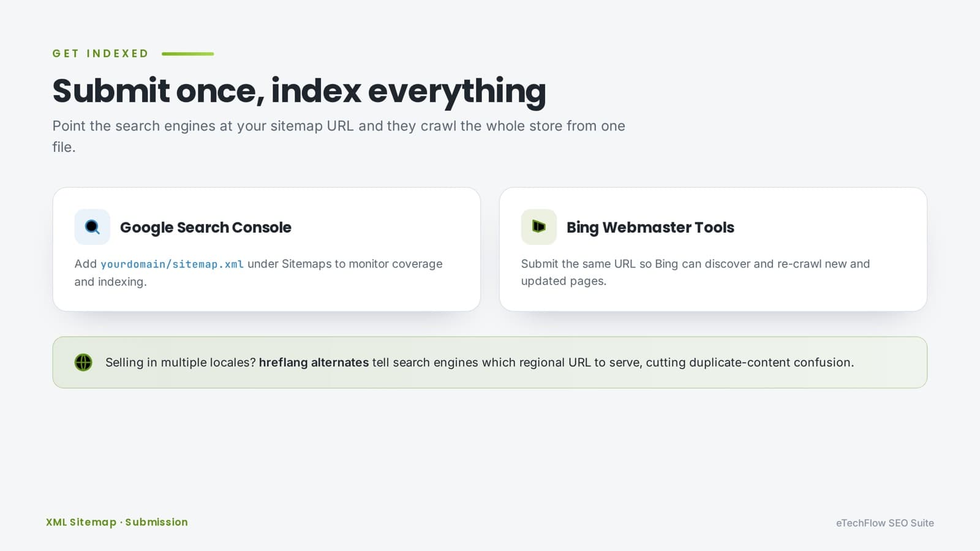The width and height of the screenshot is (980, 551).
Task: Click the globe icon in hreflang banner
Action: pos(83,362)
